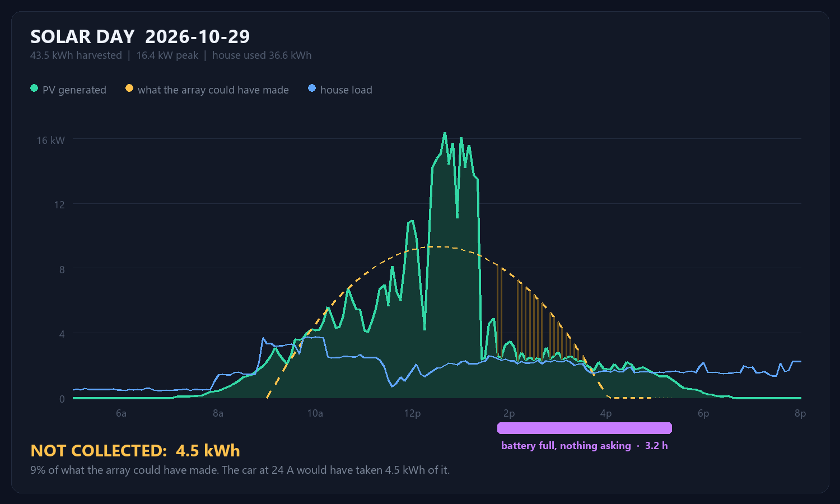The height and width of the screenshot is (504, 840).
Task: Toggle the 'house load' legend label
Action: pos(346,90)
